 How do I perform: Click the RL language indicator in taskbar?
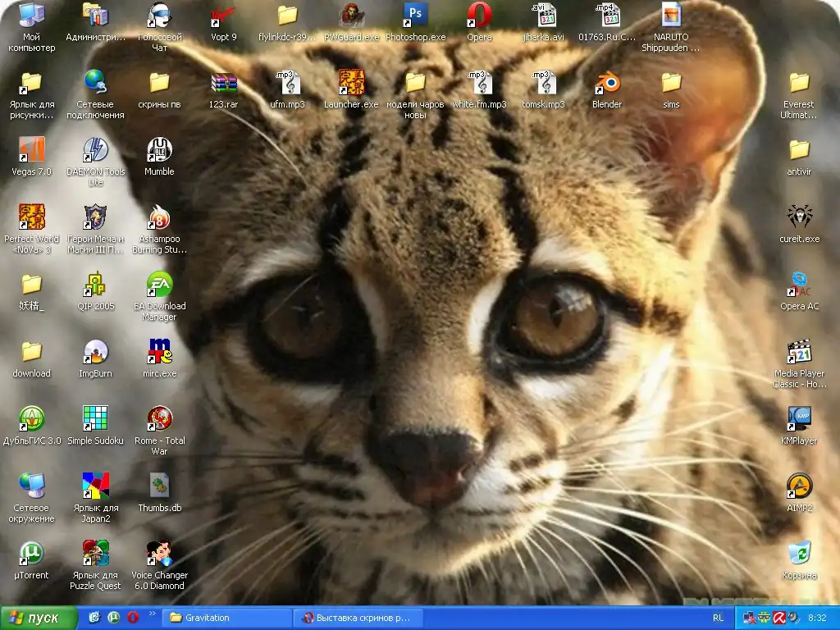[718, 618]
